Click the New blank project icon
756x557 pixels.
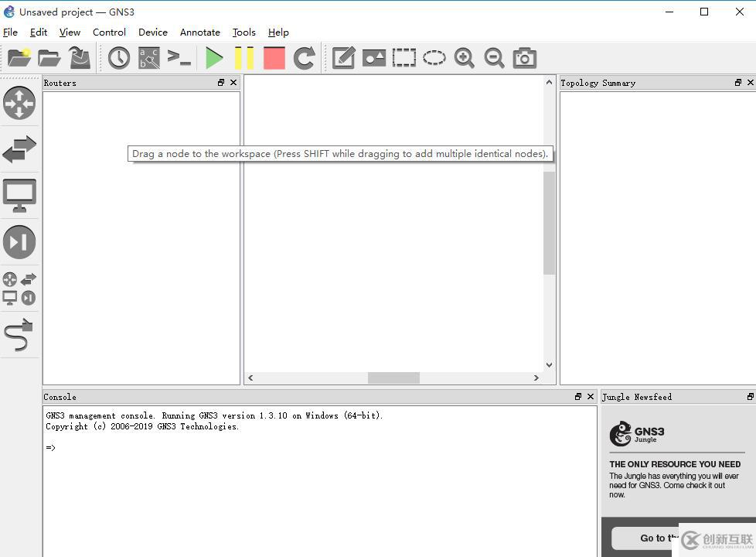19,58
